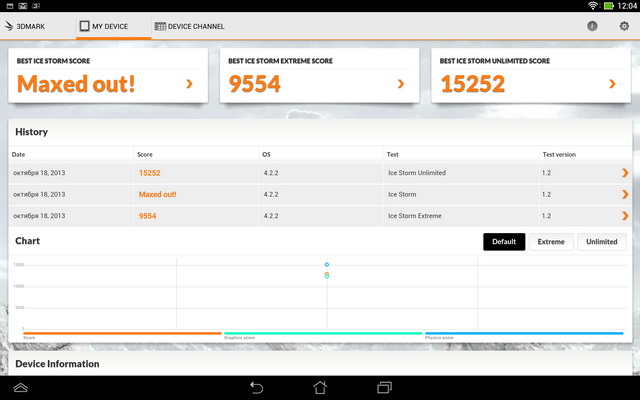Tap the Android home navigation button
The height and width of the screenshot is (400, 640).
click(320, 387)
